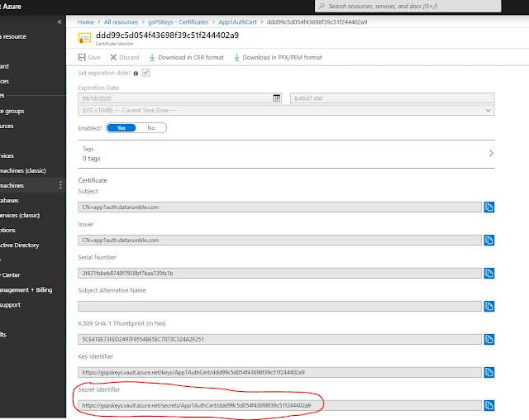Click the search magnifier icon
Viewport: 529px width, 420px height.
coord(322,6)
